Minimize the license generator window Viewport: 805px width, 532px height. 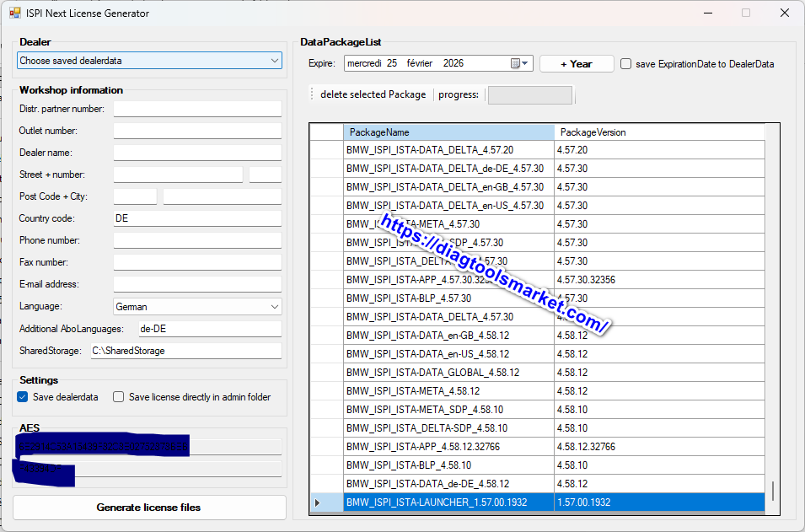[x=706, y=13]
